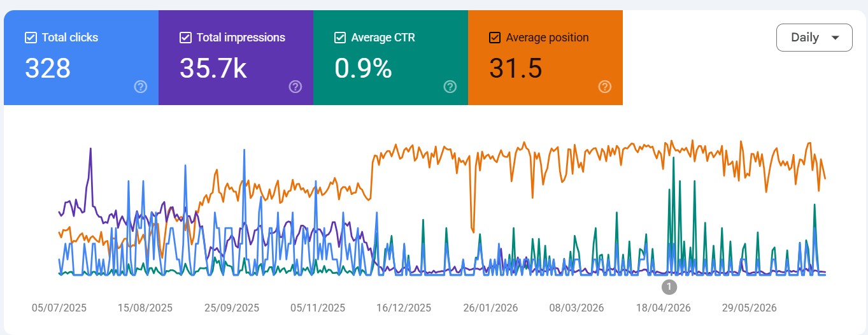Click the 328 total clicks value
Screen dimensions: 868x335
pos(48,68)
